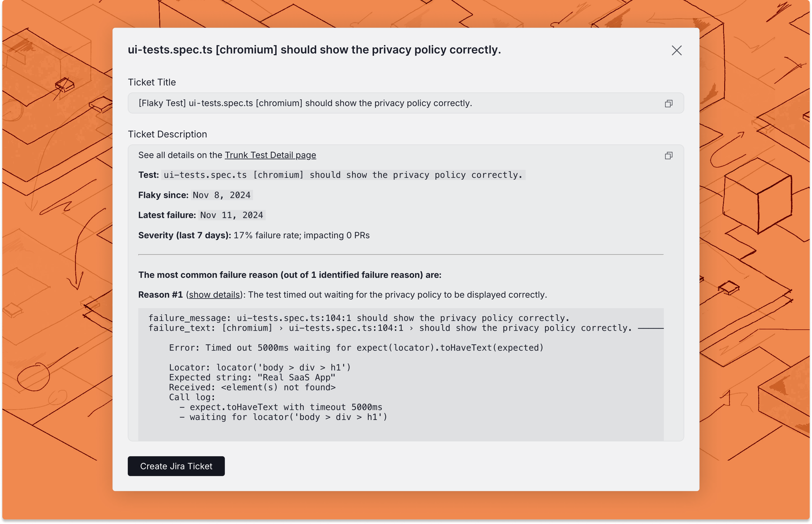The width and height of the screenshot is (812, 524).
Task: Close the ticket dialog with X
Action: click(x=676, y=50)
